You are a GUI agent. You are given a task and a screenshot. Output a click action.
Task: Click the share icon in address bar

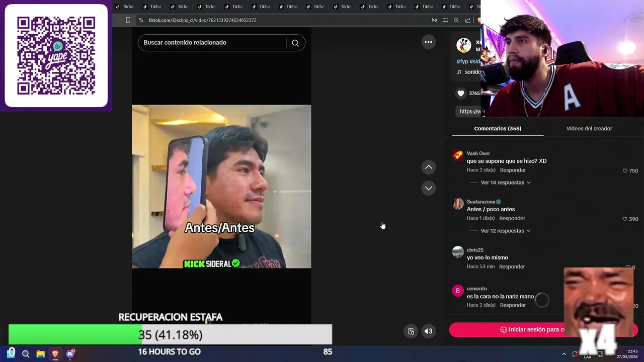(468, 20)
